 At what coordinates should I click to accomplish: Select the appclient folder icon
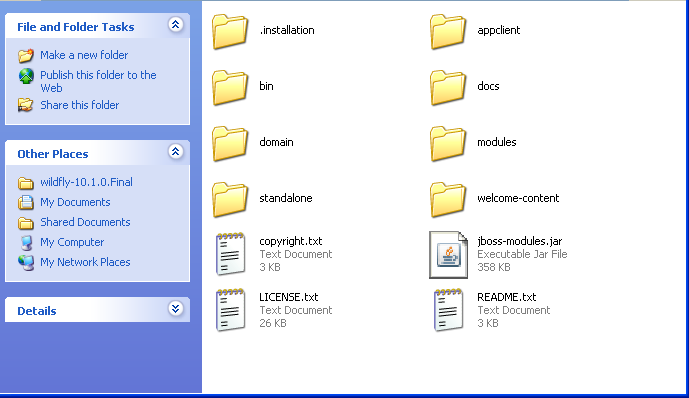pos(448,32)
